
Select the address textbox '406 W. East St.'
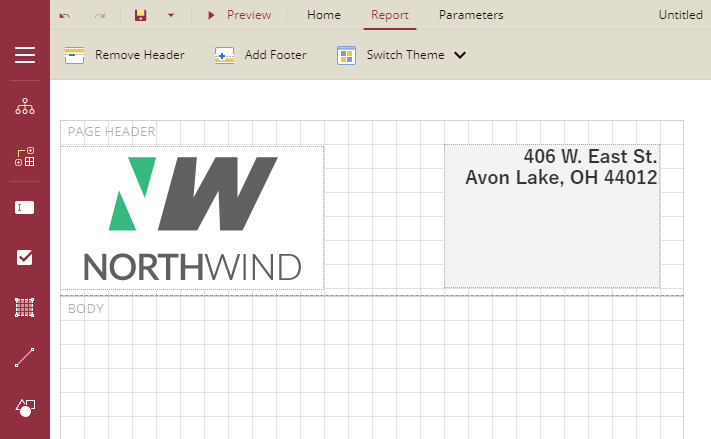pyautogui.click(x=552, y=216)
